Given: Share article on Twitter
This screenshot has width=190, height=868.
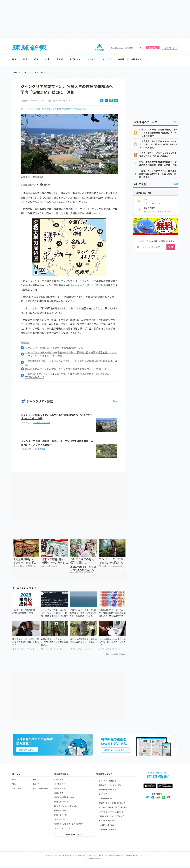Looking at the screenshot, I should (102, 100).
